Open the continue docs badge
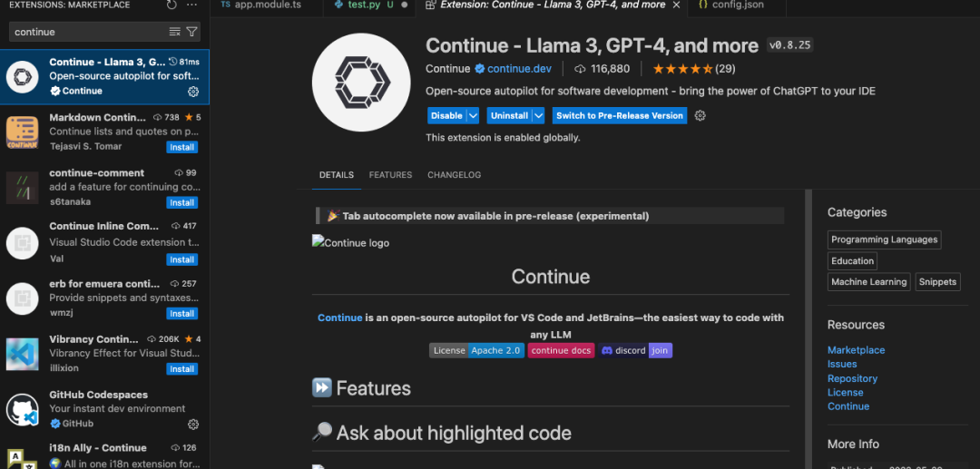This screenshot has height=469, width=980. [x=562, y=350]
